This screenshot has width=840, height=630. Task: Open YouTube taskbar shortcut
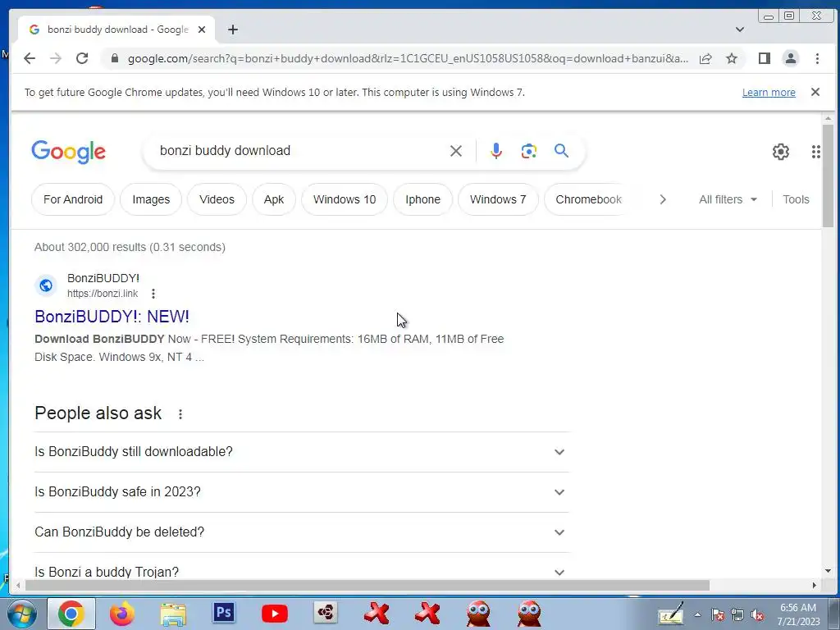point(275,614)
